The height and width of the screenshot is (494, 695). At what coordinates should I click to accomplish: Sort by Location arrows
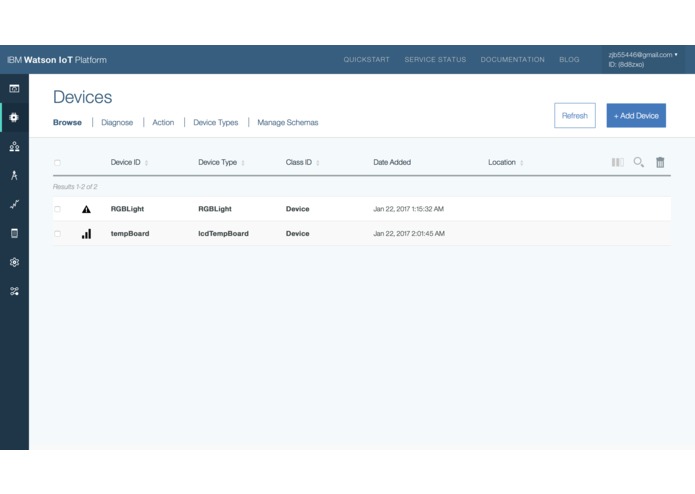522,163
